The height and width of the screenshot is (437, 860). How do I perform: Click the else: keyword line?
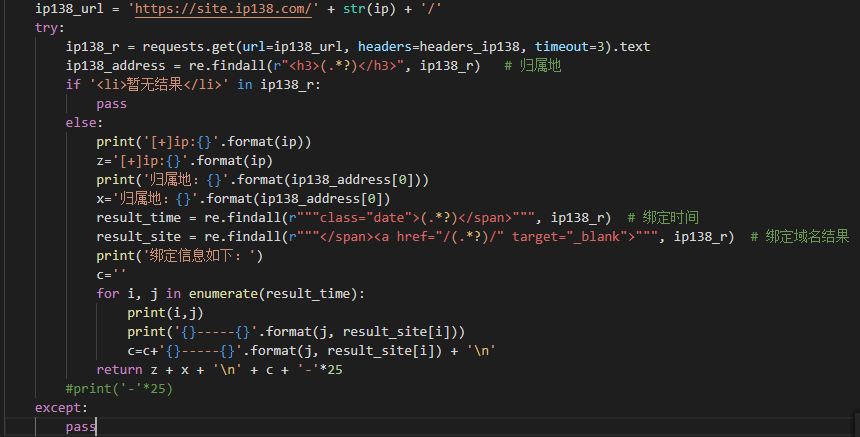click(x=84, y=123)
